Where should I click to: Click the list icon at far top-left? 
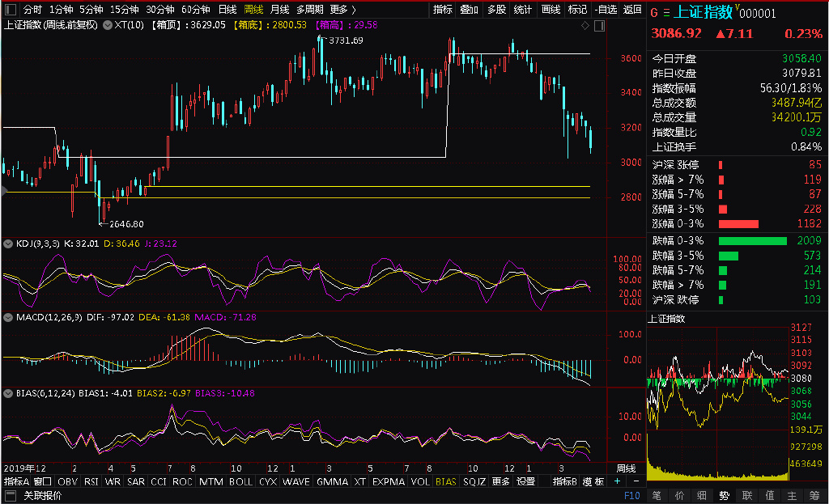[9, 10]
